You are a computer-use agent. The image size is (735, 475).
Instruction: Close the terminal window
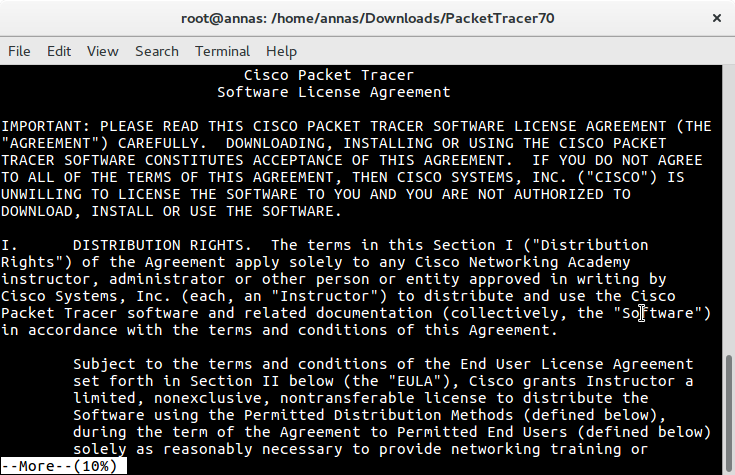point(717,18)
